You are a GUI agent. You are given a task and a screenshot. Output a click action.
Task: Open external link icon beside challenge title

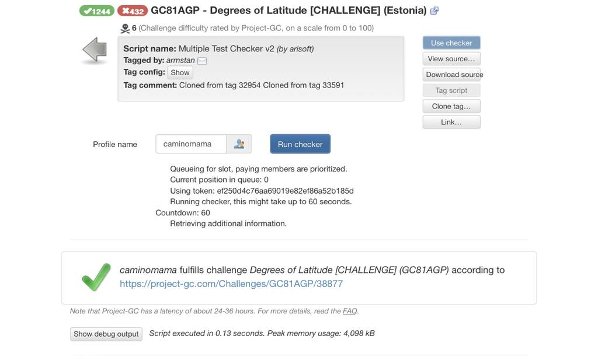[x=434, y=11]
